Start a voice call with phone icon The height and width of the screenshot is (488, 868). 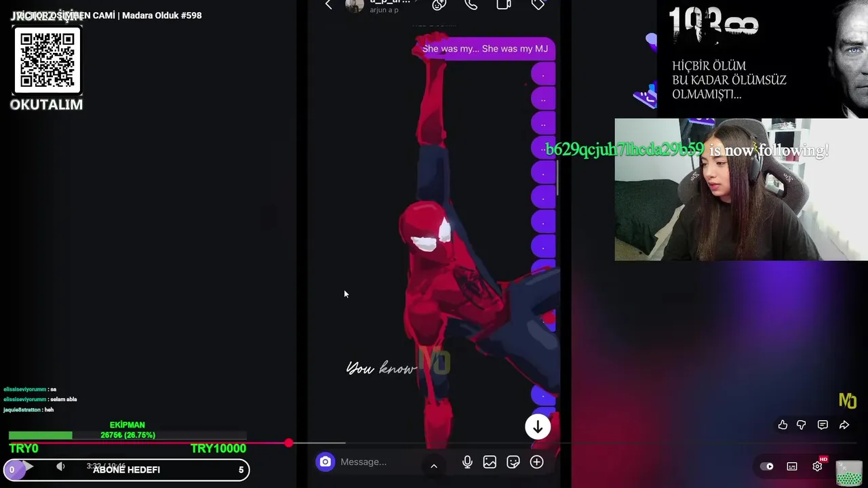[x=471, y=5]
